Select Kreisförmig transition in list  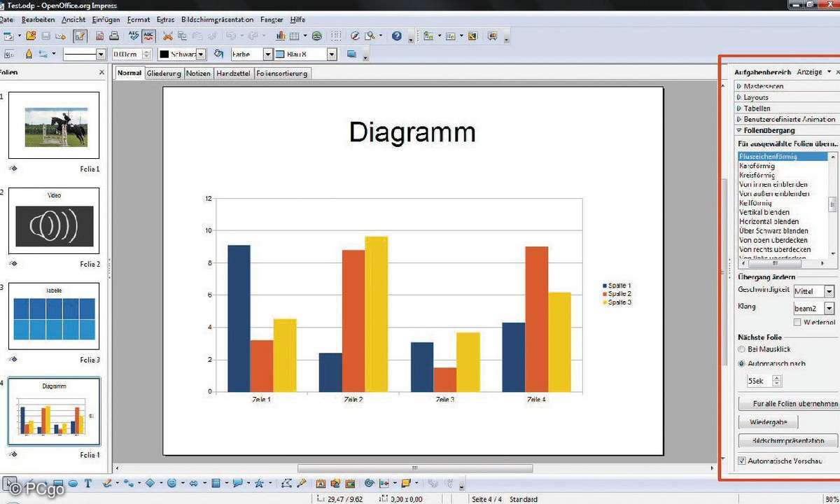click(757, 175)
